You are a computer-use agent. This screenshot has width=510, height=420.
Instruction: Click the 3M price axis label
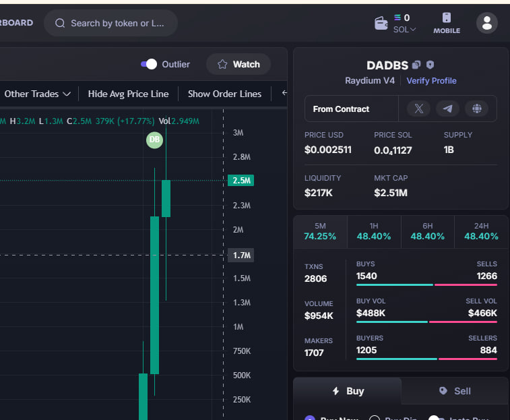238,133
